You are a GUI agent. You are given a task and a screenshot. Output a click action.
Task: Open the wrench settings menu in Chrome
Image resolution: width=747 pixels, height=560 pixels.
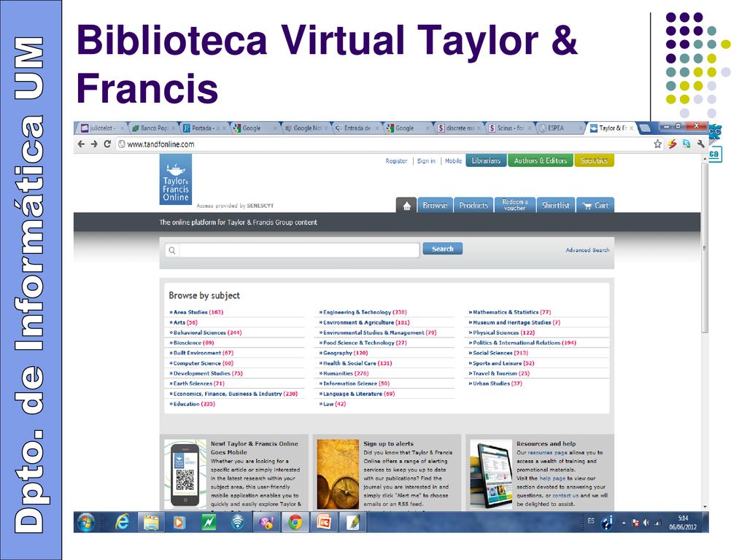pos(700,144)
